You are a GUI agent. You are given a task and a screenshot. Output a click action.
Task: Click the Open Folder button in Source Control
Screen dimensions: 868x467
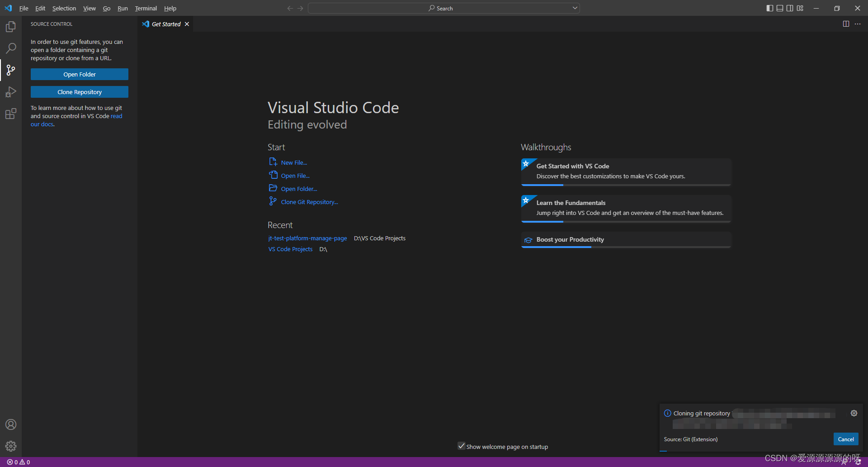(80, 74)
